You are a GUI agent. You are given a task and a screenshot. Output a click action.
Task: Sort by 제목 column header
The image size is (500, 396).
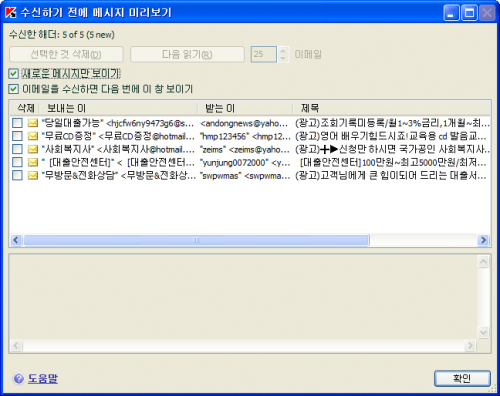point(392,108)
